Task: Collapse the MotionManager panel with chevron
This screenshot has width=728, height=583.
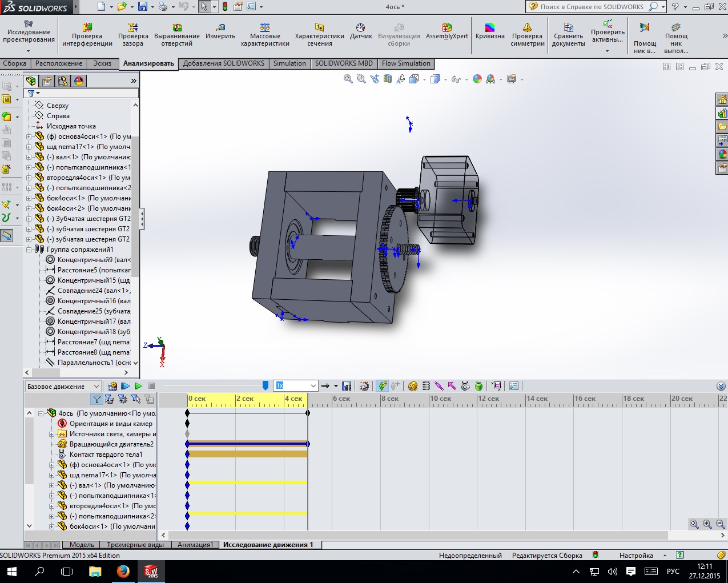Action: tap(721, 386)
